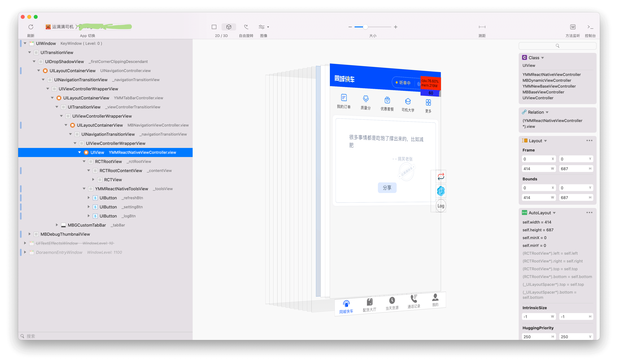Toggle visibility checkbox for RCTRootView
The width and height of the screenshot is (618, 364).
[x=91, y=161]
